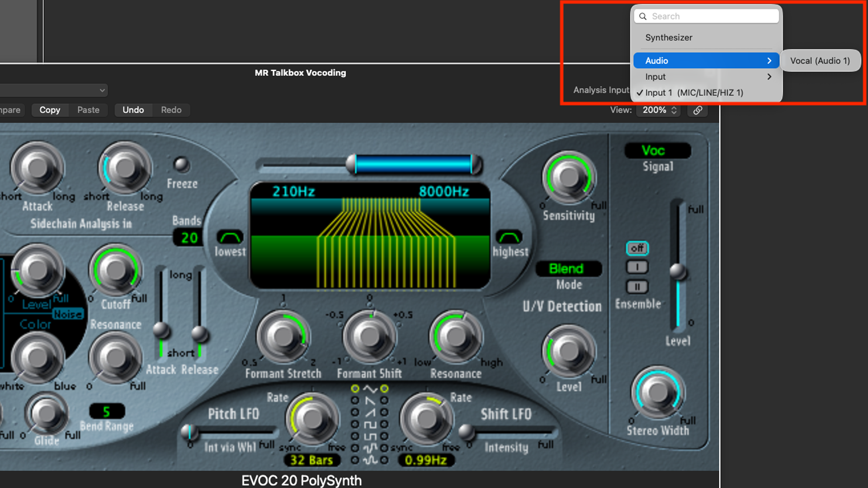Open the preset dropdown above Copy
This screenshot has width=868, height=488.
coord(53,90)
